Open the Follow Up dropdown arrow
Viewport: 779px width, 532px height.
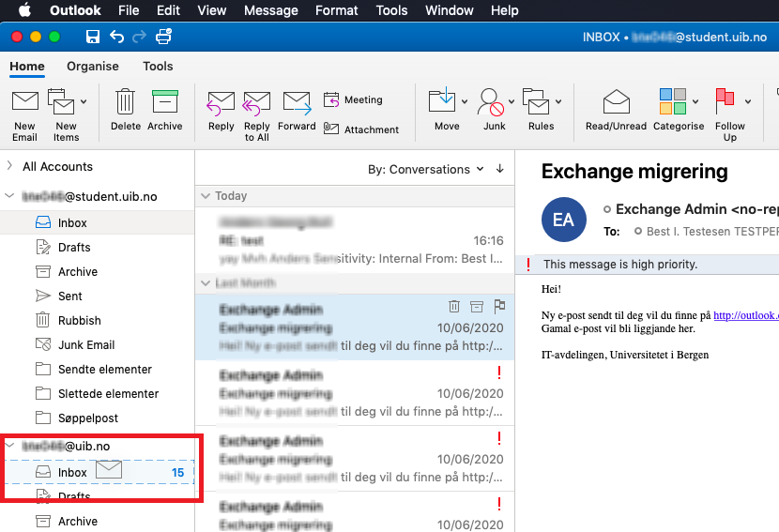748,101
